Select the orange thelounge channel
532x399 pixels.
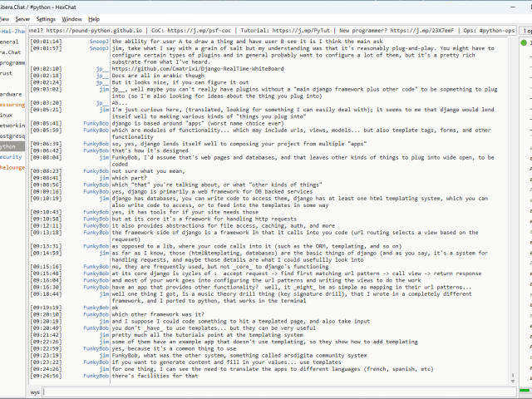tap(12, 167)
